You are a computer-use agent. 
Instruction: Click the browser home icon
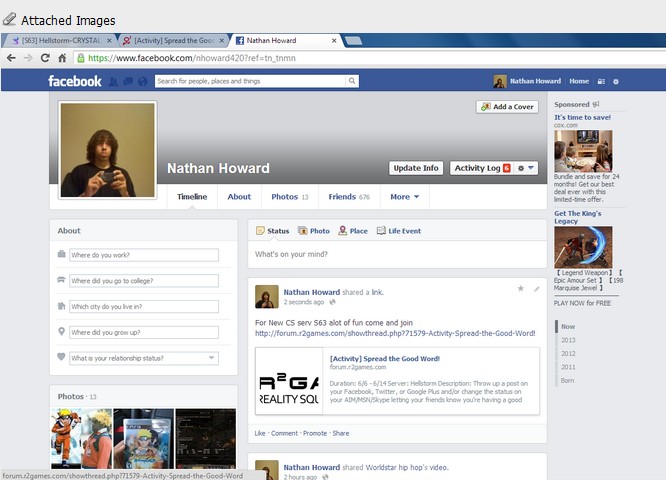pyautogui.click(x=62, y=58)
